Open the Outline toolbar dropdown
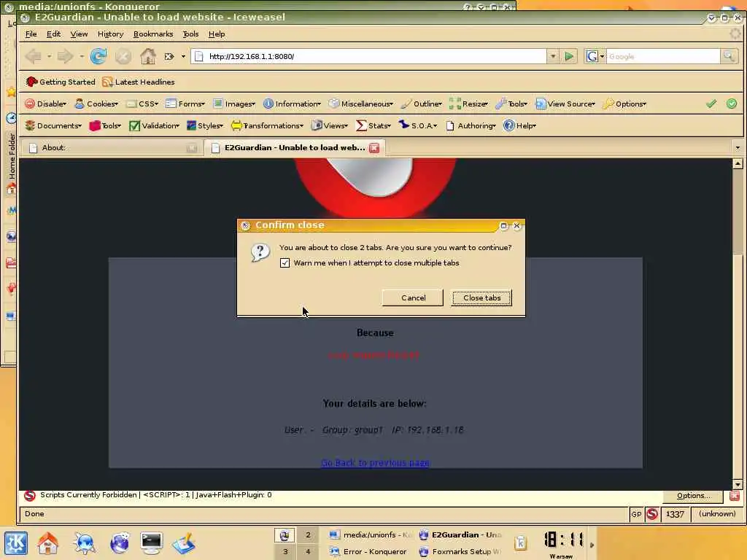Viewport: 747px width, 560px height. pos(421,104)
